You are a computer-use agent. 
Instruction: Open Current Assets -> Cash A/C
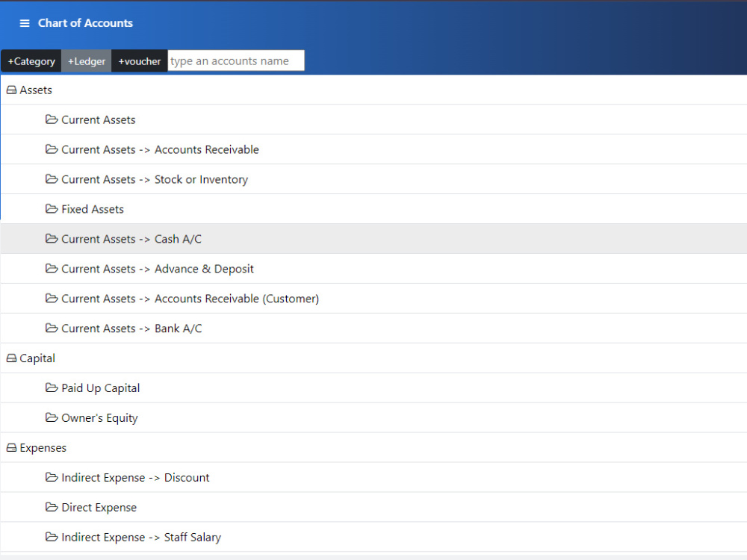(x=131, y=239)
